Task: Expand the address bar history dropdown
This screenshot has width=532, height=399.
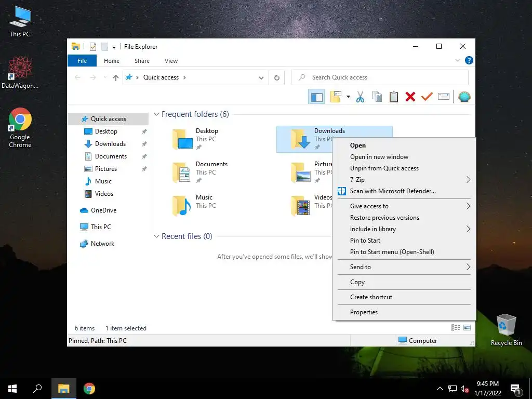Action: 261,78
